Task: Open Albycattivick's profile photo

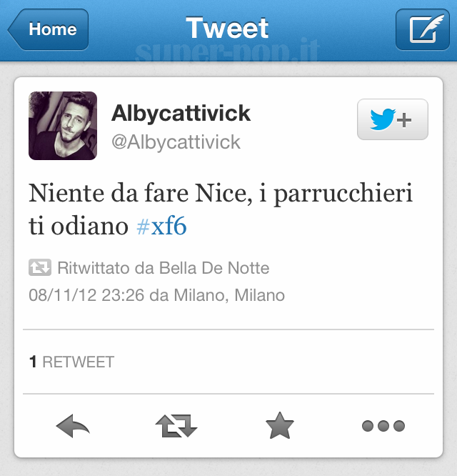Action: click(x=63, y=126)
